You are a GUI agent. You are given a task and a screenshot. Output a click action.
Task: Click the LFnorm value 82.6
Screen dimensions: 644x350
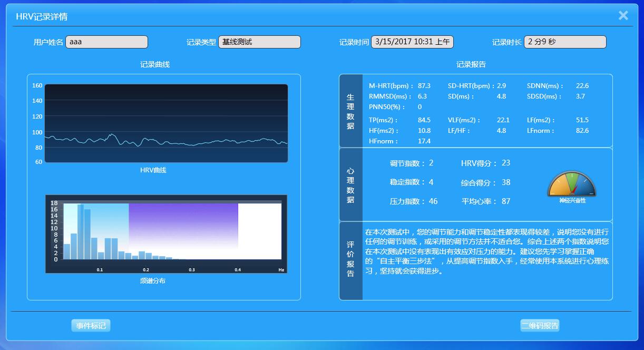582,131
